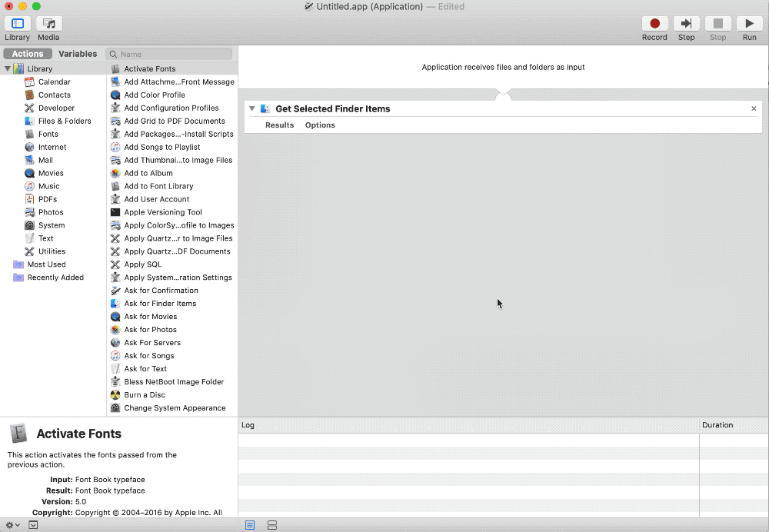The height and width of the screenshot is (532, 769).
Task: Show Options for Get Selected Finder Items
Action: [320, 125]
